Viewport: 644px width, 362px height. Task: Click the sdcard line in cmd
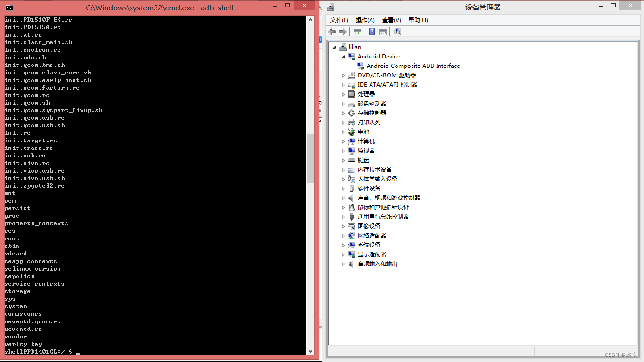(16, 254)
